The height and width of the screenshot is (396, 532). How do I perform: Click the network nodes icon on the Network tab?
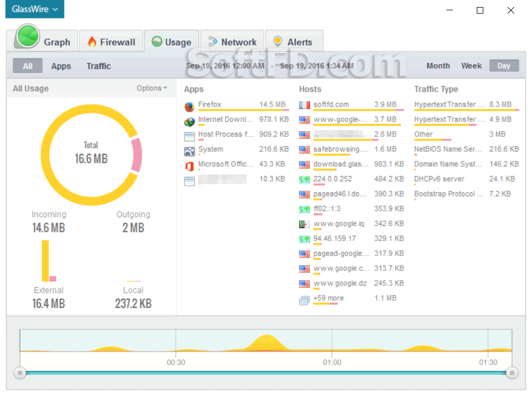[212, 41]
